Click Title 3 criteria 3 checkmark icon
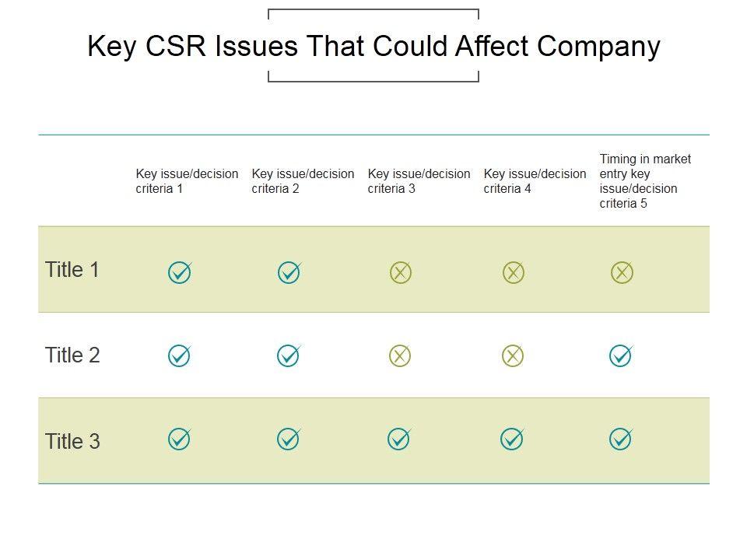747x560 pixels. (399, 439)
